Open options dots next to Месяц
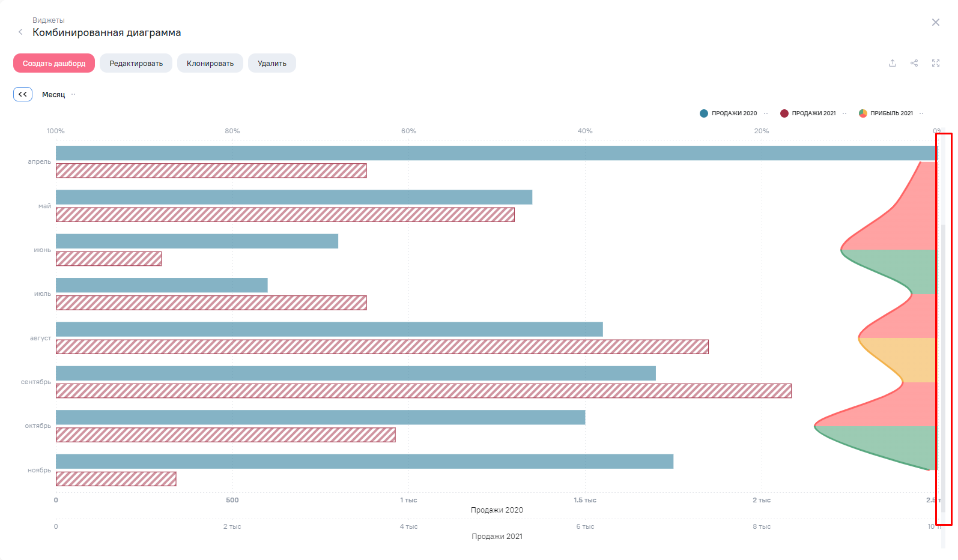The image size is (958, 560). pyautogui.click(x=73, y=94)
